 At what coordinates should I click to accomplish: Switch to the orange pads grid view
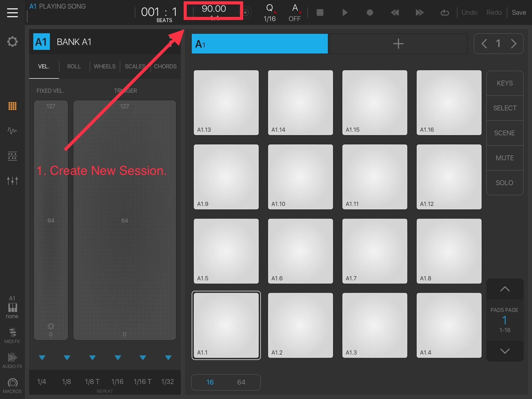click(x=12, y=106)
